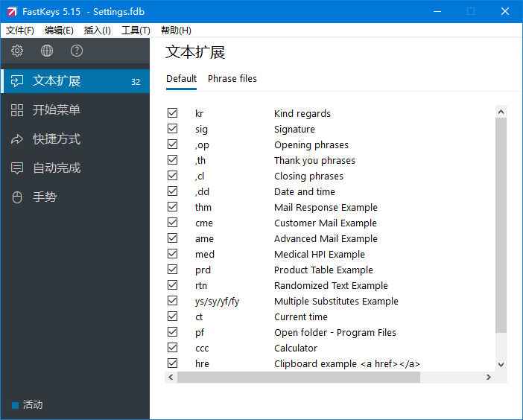Toggle the ,op Opening phrases checkbox
523x420 pixels.
click(172, 144)
